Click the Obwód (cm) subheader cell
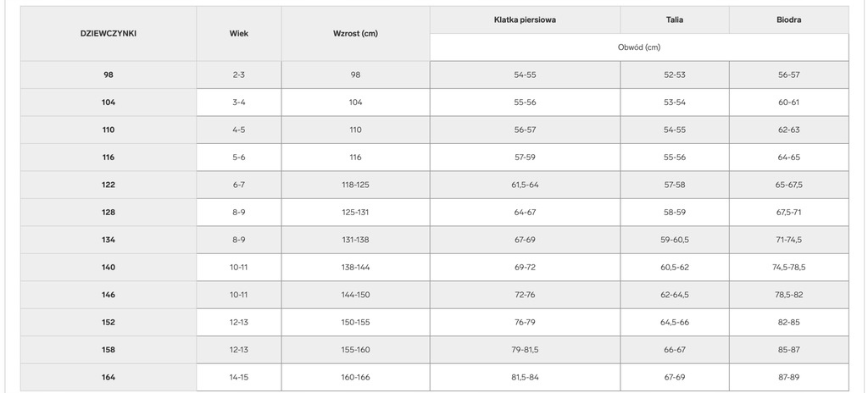This screenshot has height=393, width=868. (639, 47)
